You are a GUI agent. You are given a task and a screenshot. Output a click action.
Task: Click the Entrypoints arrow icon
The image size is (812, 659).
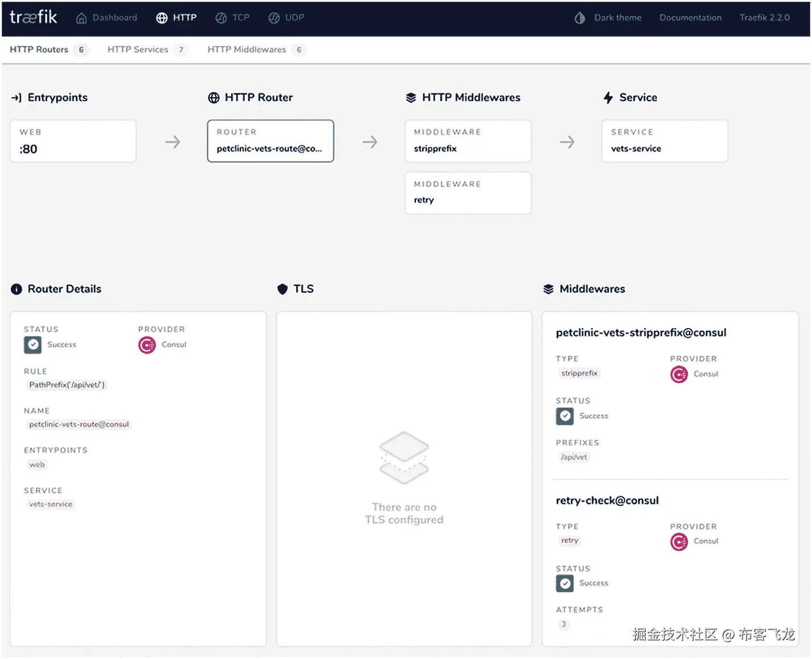17,98
